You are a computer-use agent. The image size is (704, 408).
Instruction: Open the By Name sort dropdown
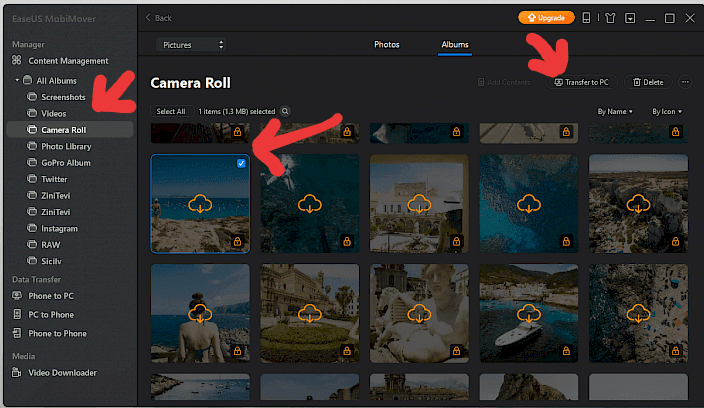[x=615, y=111]
